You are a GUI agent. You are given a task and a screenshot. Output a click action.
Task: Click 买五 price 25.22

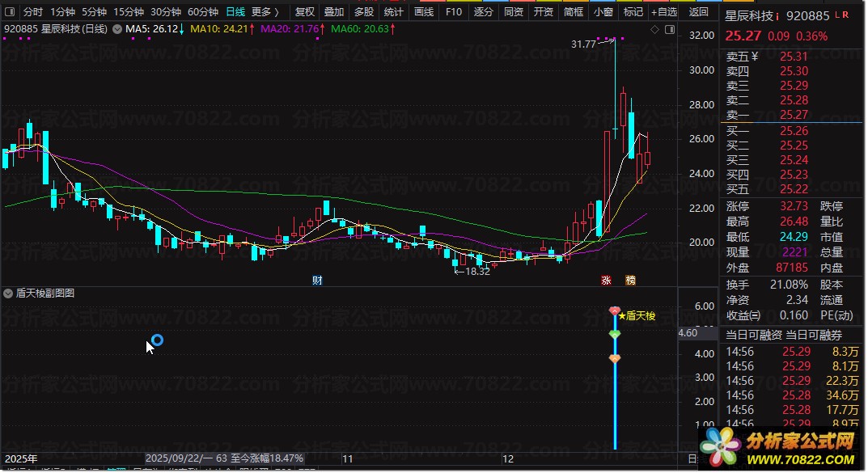click(x=794, y=189)
